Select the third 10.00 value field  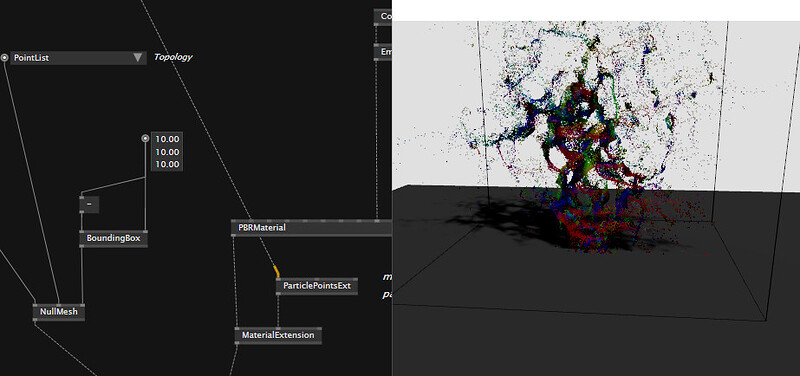167,164
